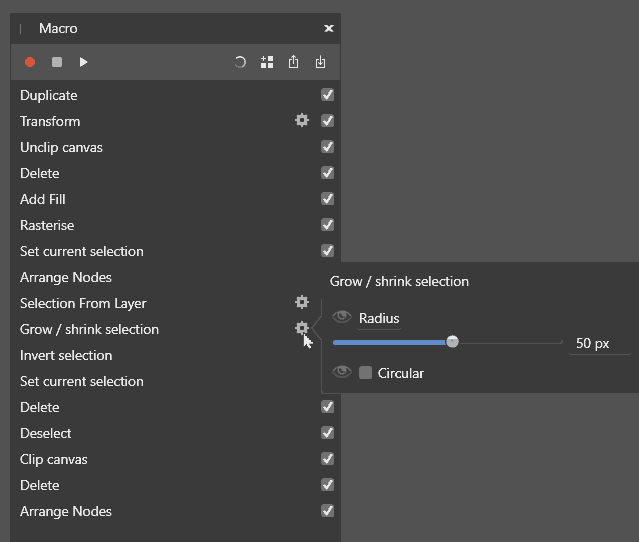The image size is (639, 542).
Task: Add macro to library icon
Action: click(267, 62)
